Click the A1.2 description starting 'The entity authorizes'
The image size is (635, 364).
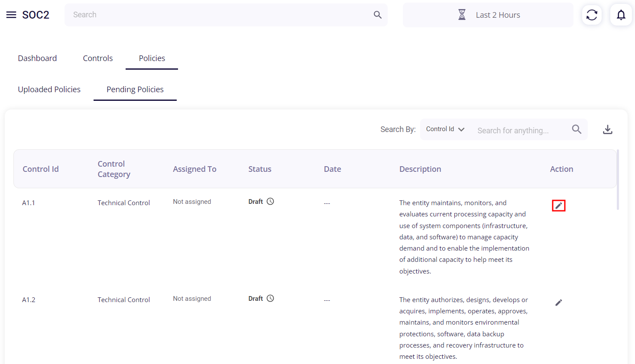tap(463, 328)
